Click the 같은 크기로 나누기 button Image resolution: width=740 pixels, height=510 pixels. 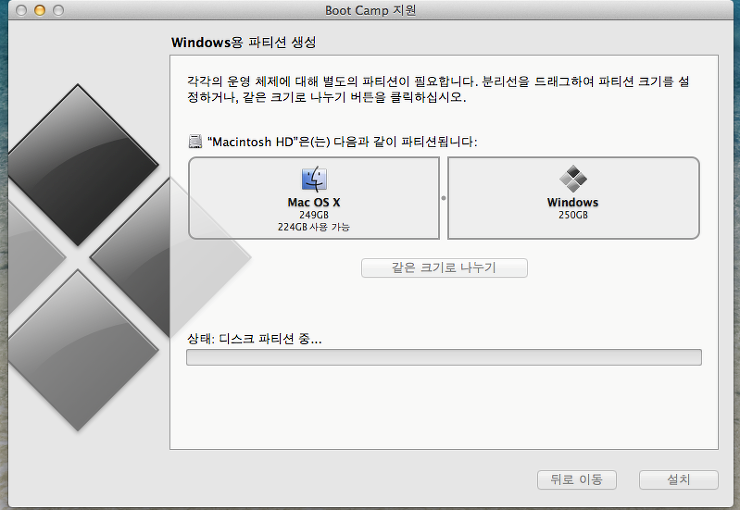click(444, 268)
